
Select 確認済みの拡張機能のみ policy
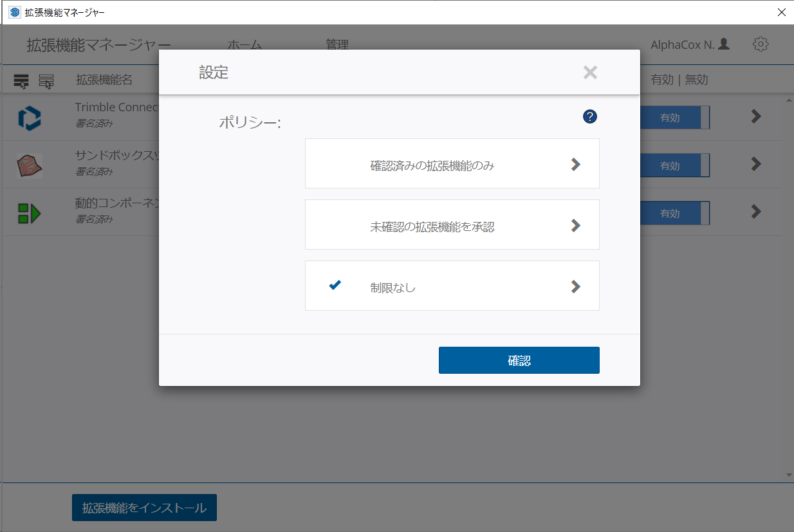click(432, 165)
